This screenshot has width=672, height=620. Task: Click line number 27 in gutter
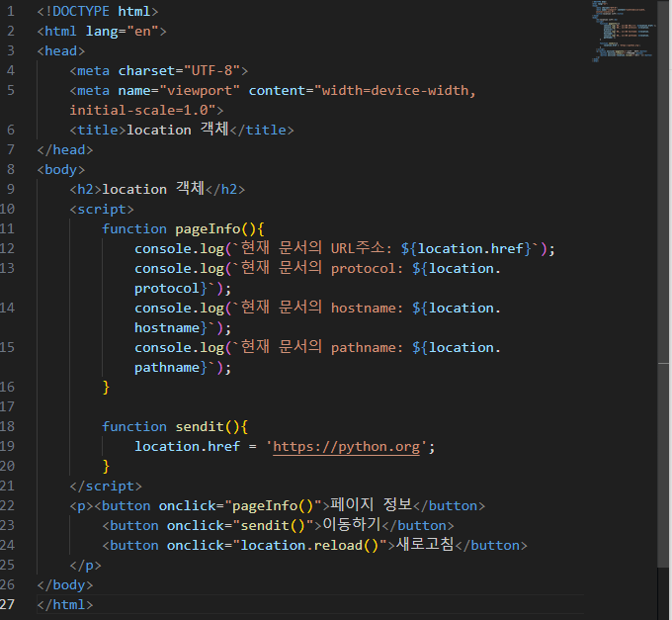click(7, 604)
